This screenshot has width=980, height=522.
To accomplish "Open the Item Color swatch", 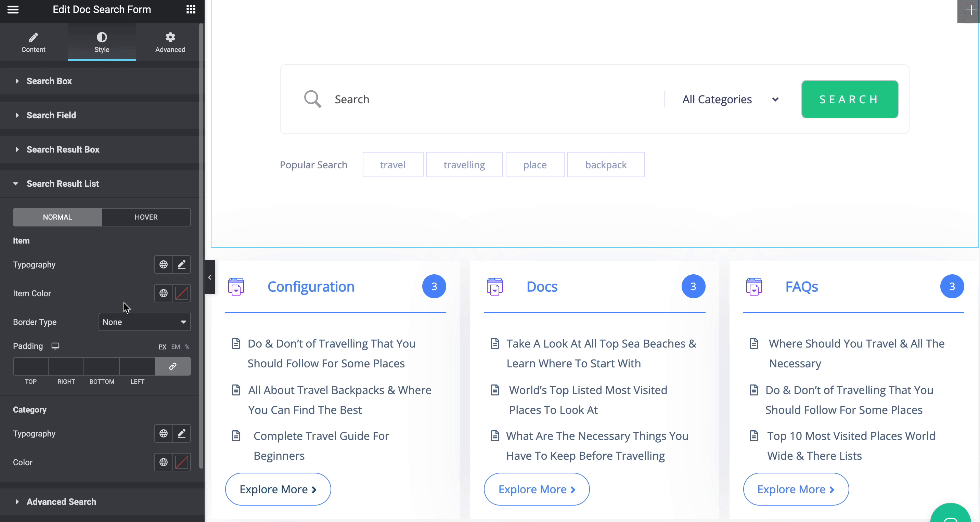I will tap(181, 293).
